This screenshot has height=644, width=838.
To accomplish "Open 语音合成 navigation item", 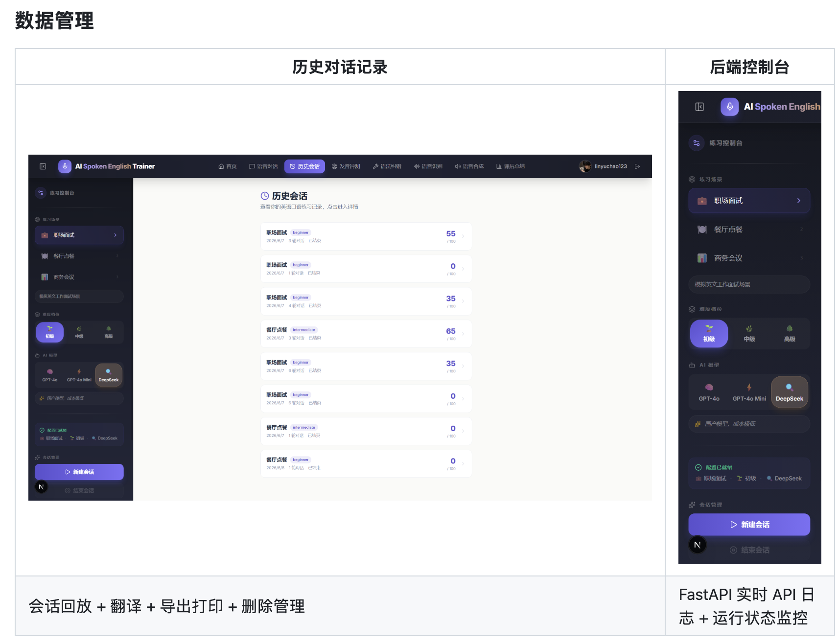I will pos(469,166).
